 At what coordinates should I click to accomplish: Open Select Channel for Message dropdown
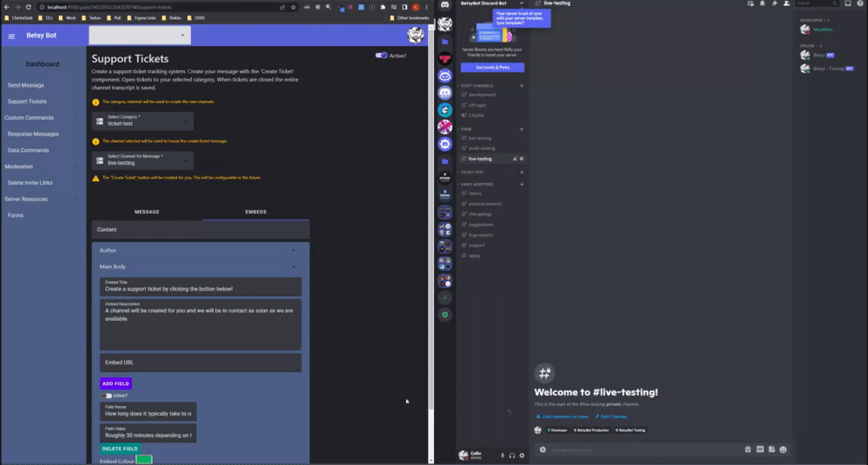click(143, 160)
